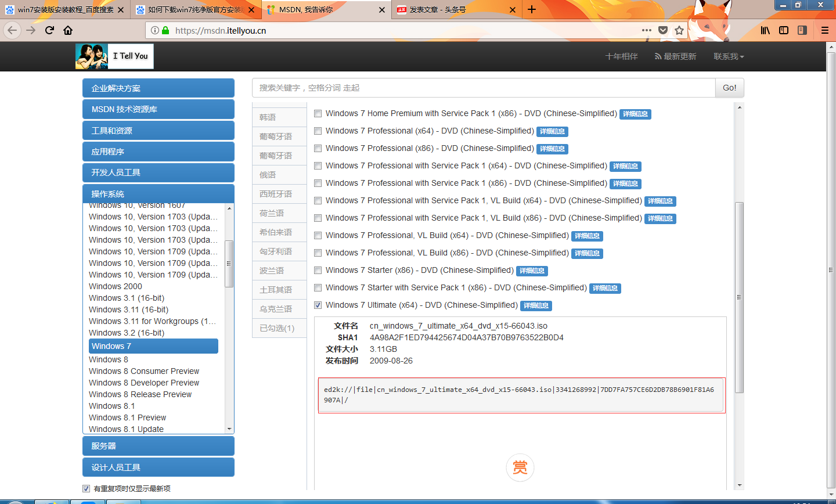Switch to the 发表文章 - 头条号 tab
The image size is (836, 504).
(457, 10)
